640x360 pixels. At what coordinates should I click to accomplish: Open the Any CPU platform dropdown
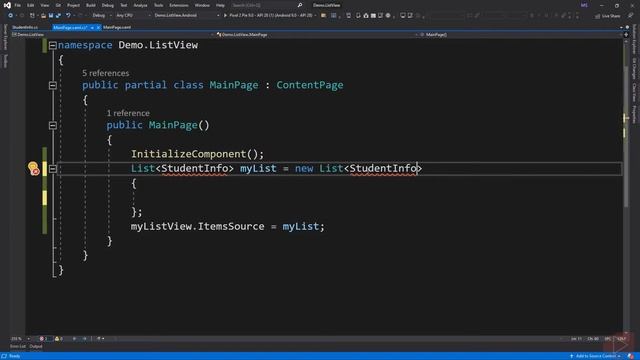pos(133,16)
